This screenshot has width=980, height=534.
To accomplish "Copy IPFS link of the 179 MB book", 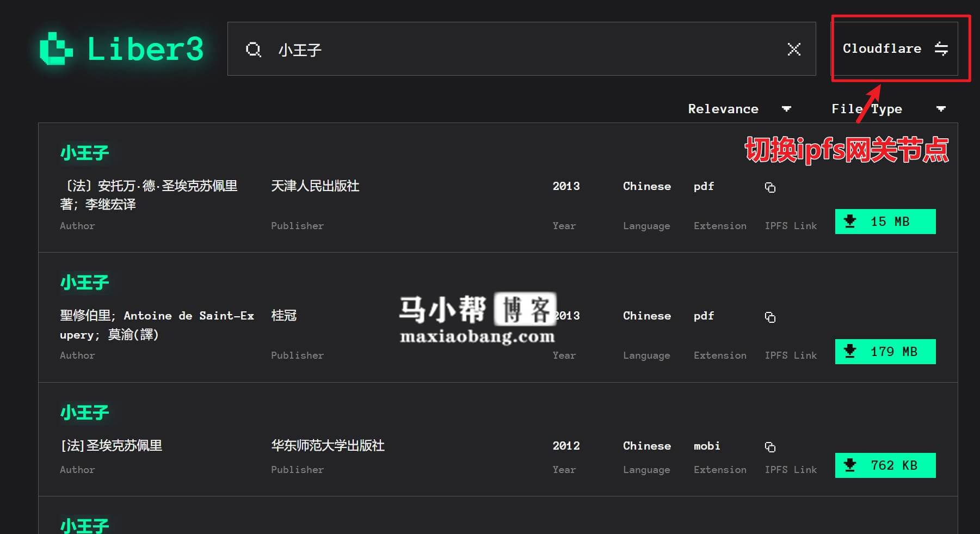I will click(770, 317).
